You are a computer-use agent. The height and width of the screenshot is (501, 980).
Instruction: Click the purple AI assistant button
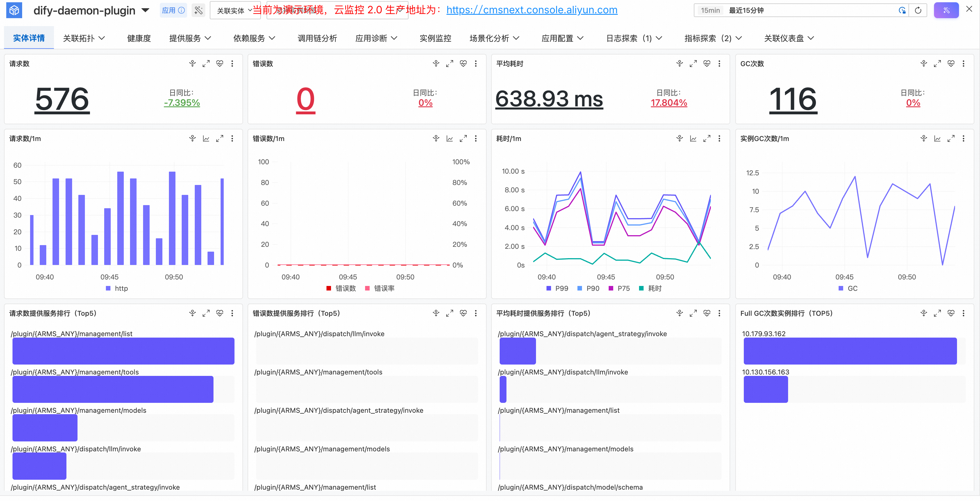[946, 10]
